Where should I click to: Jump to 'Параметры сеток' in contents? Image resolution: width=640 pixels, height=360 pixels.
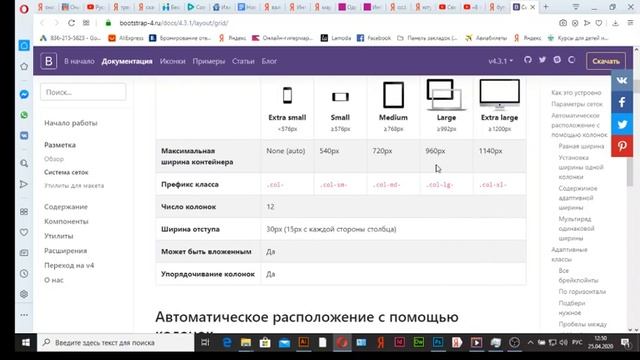tap(577, 104)
